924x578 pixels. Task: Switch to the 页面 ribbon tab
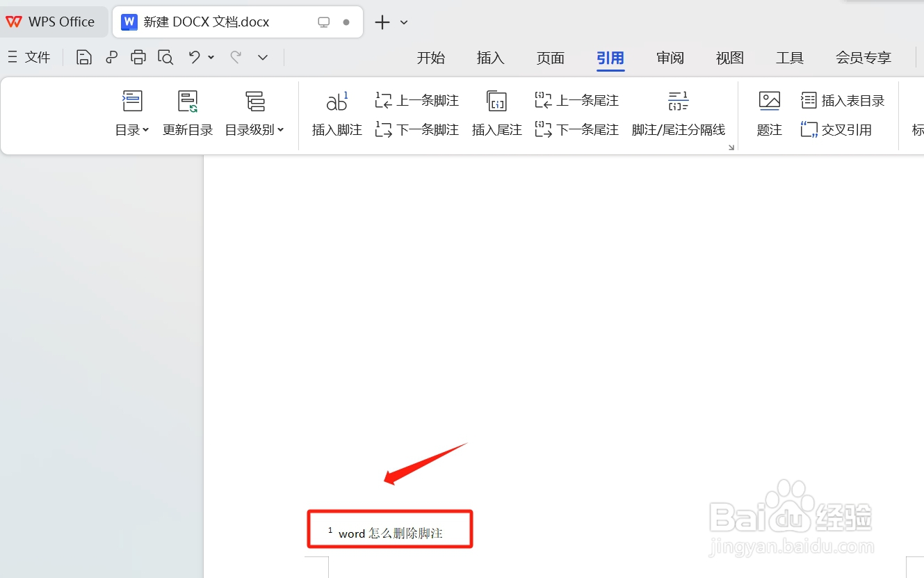[551, 58]
